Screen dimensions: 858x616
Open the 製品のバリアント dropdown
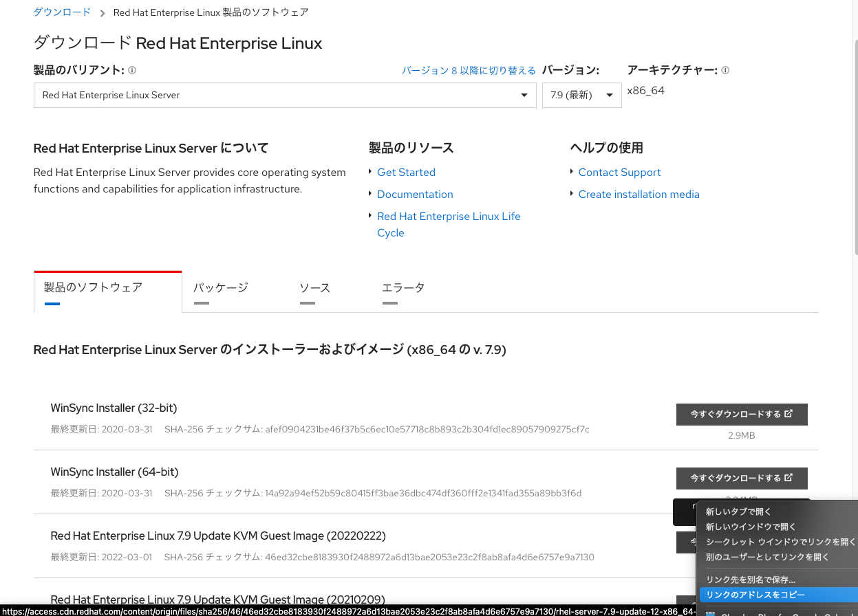285,95
